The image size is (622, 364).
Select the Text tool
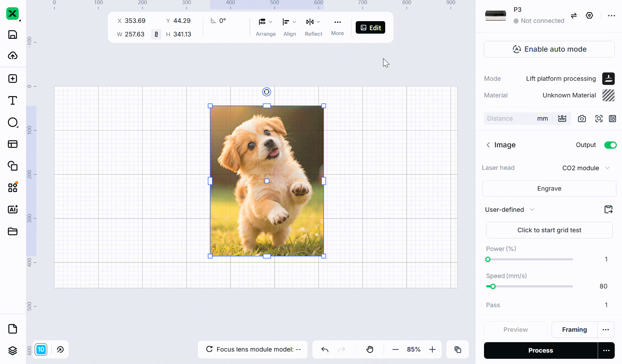(12, 101)
